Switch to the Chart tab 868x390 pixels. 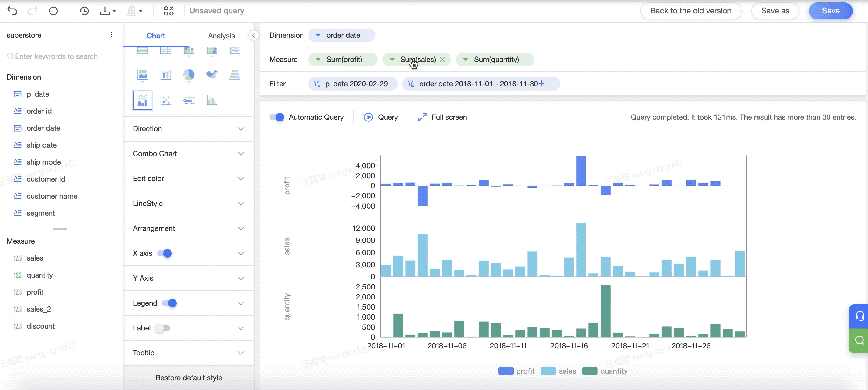156,36
